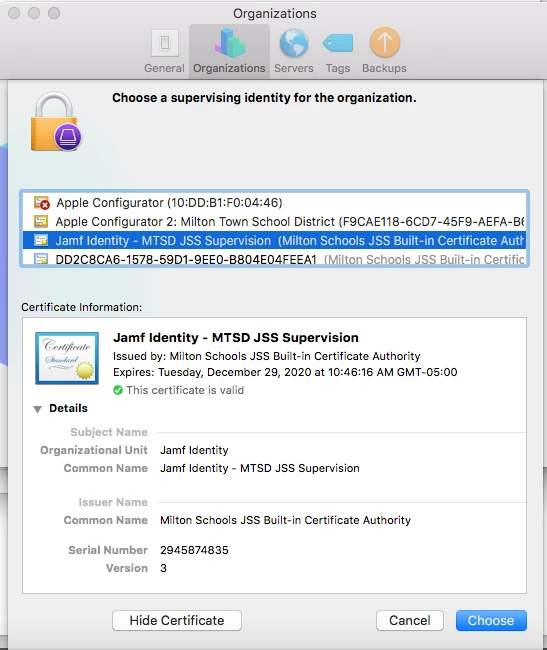This screenshot has height=650, width=547.
Task: Switch to the Tags tab label
Action: 338,68
